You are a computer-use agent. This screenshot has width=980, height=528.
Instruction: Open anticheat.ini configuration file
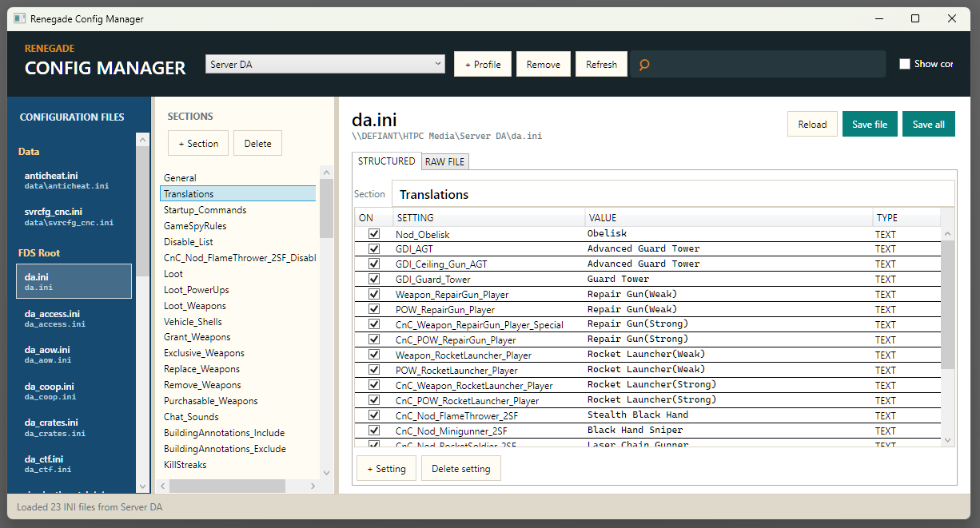[74, 180]
